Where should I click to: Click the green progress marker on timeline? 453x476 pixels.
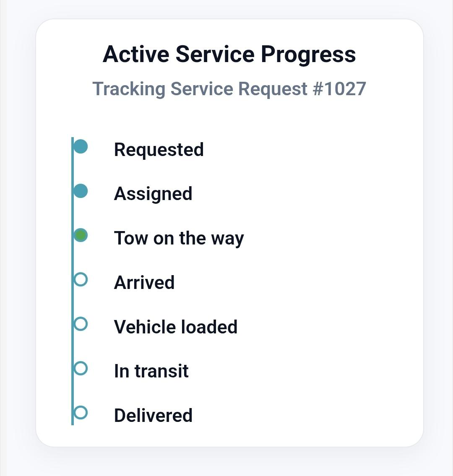point(80,235)
